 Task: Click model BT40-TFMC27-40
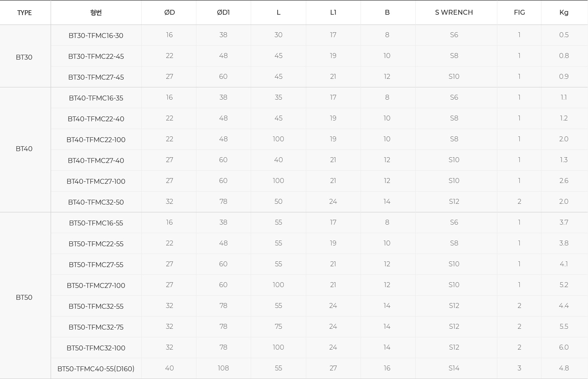[x=96, y=161]
